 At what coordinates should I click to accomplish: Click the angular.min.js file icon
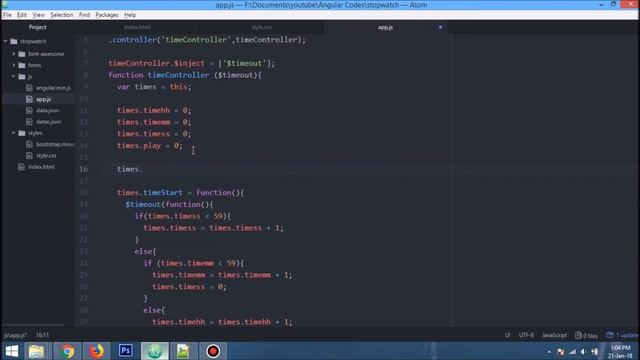(x=29, y=88)
